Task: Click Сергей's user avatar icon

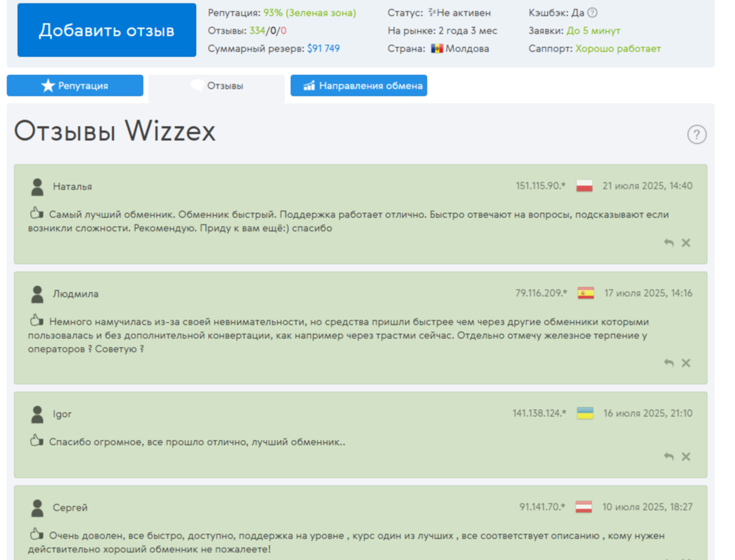Action: (37, 508)
